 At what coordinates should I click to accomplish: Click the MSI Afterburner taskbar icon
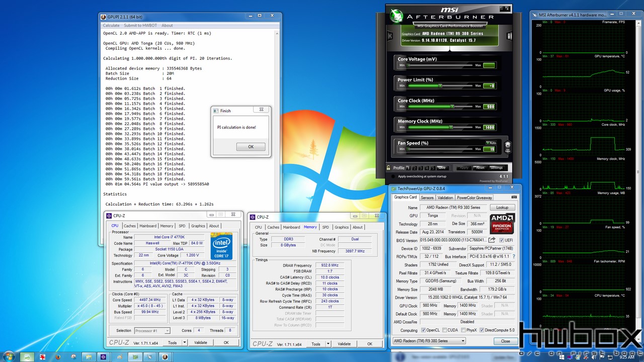149,357
